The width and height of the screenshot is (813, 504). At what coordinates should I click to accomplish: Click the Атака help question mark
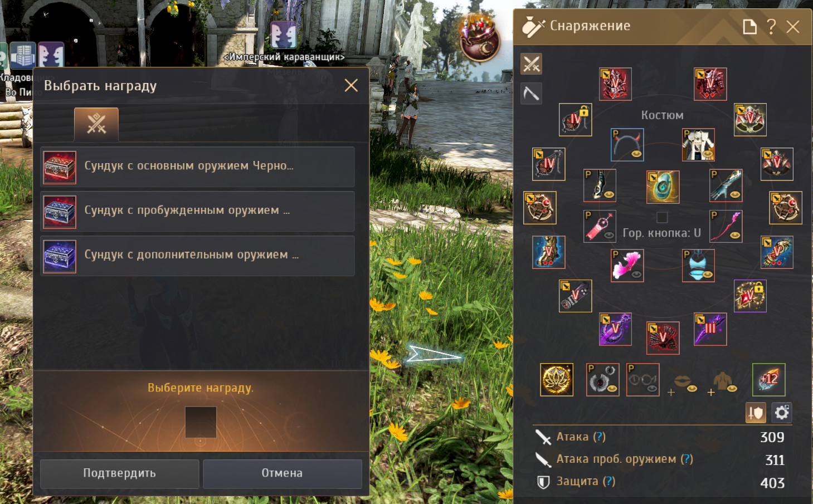[x=599, y=437]
